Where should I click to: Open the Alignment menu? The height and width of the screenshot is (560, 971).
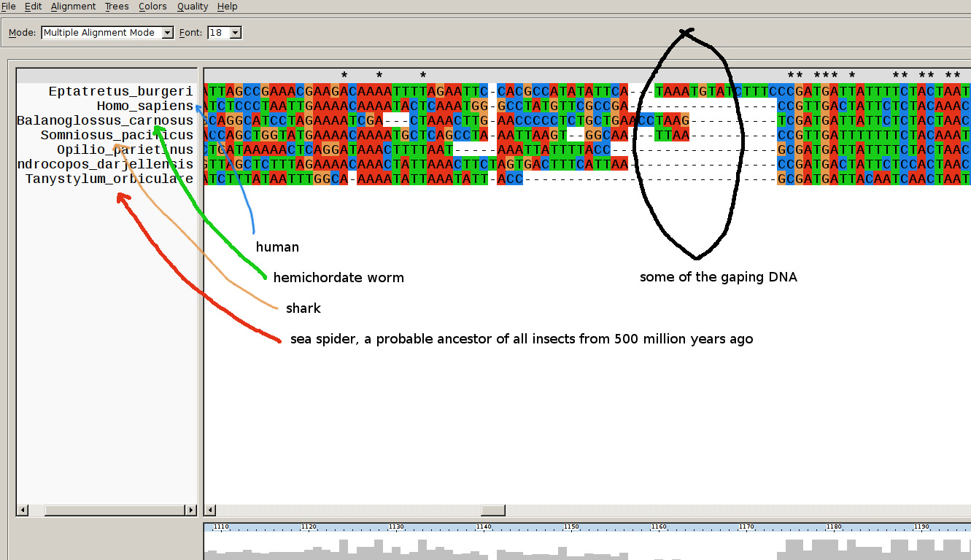tap(73, 7)
